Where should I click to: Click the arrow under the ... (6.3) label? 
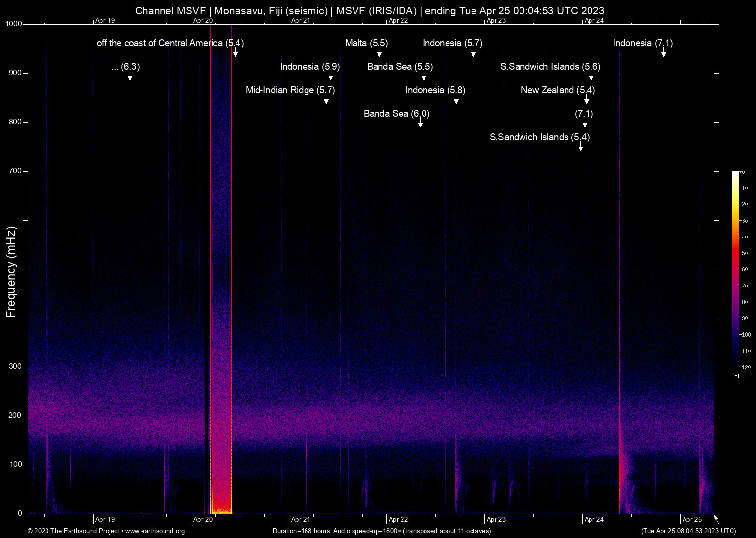coord(130,76)
